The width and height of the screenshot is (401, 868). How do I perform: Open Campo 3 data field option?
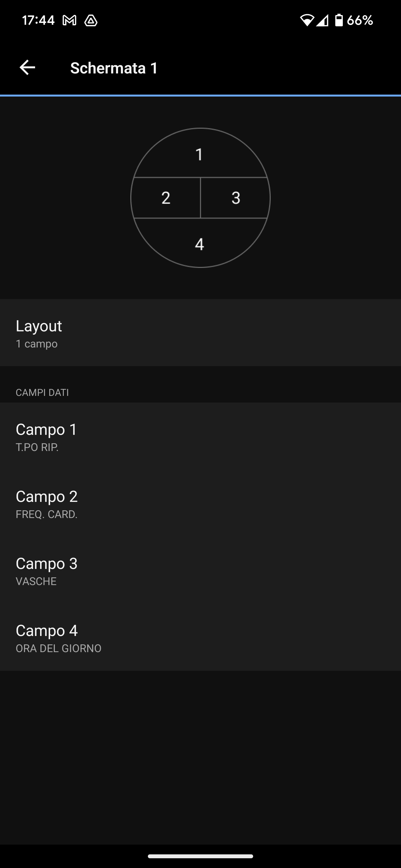coord(200,570)
